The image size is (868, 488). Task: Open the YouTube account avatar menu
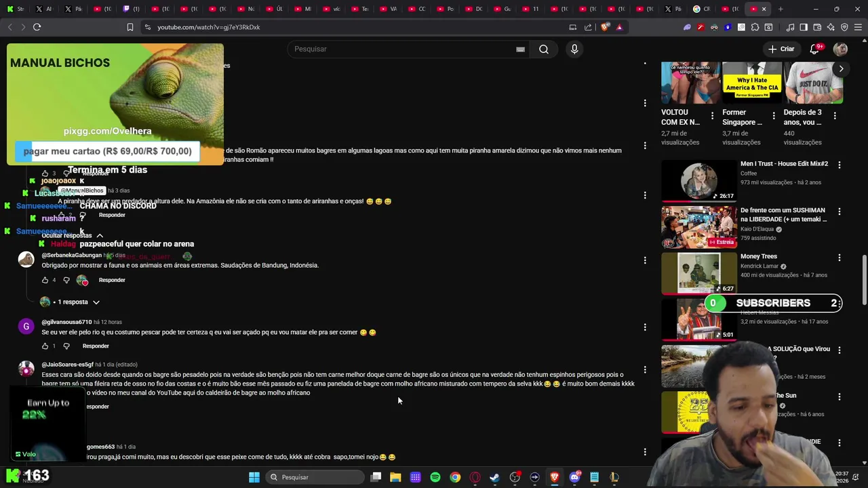[840, 49]
